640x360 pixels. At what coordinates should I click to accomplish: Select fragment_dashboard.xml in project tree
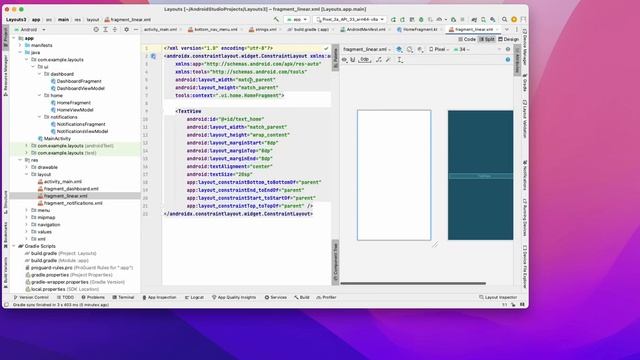[x=71, y=189]
